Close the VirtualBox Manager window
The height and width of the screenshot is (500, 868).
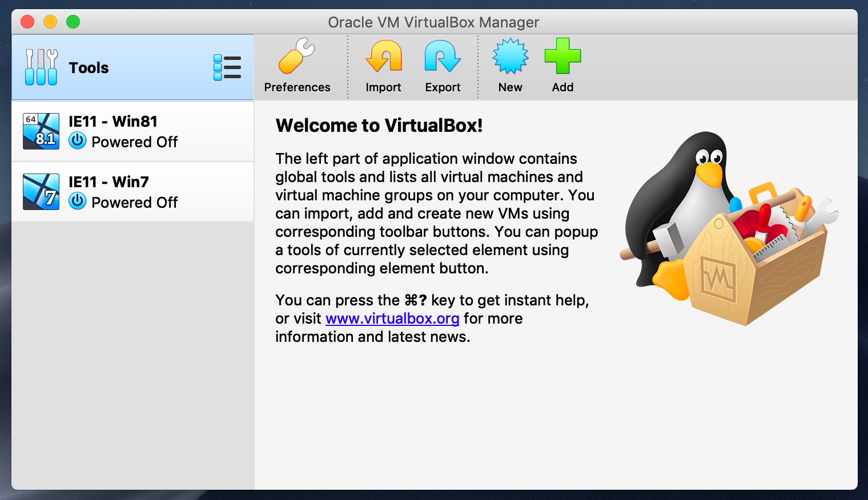pos(27,22)
